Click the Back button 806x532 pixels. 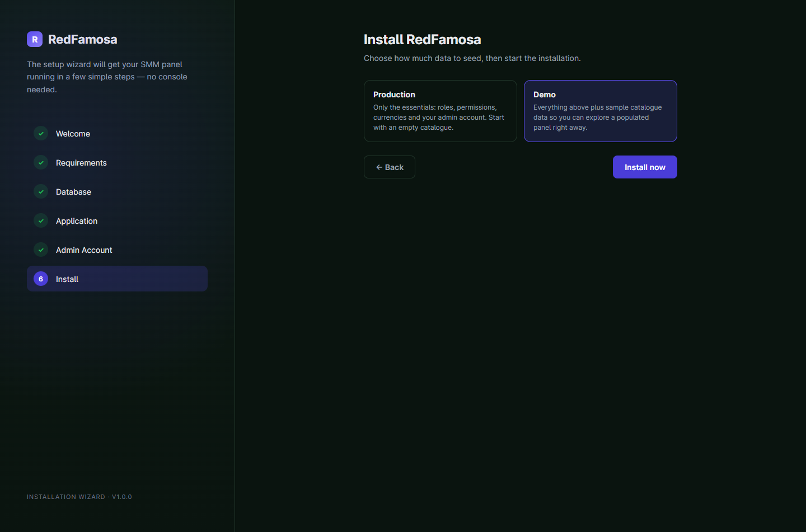pyautogui.click(x=390, y=167)
